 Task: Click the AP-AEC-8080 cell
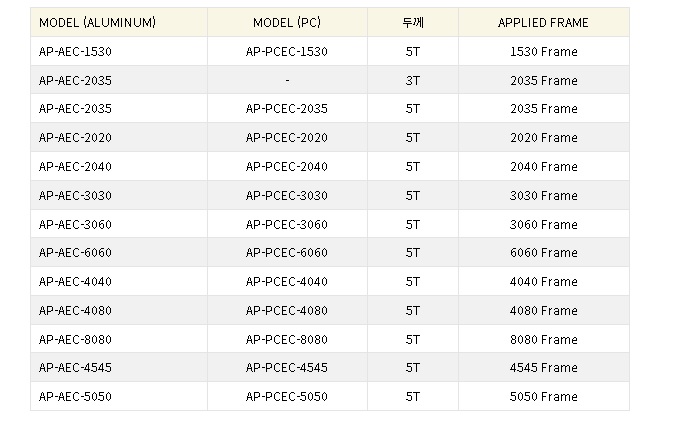click(x=119, y=339)
